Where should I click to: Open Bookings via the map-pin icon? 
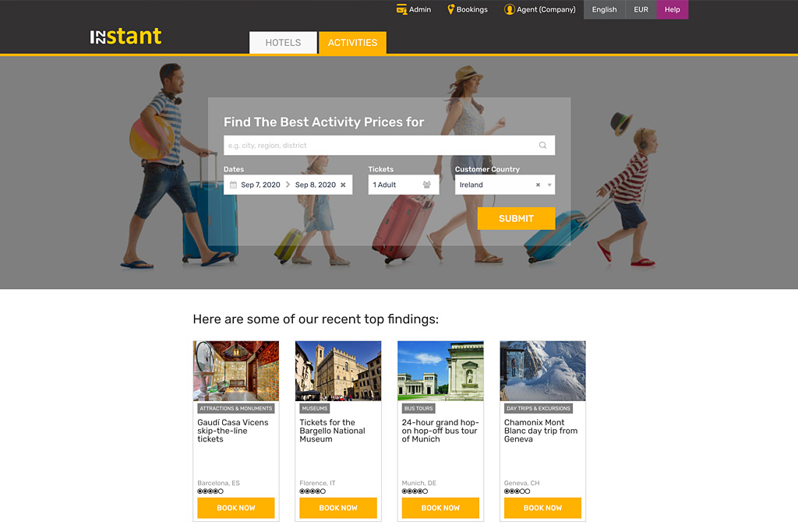point(450,9)
